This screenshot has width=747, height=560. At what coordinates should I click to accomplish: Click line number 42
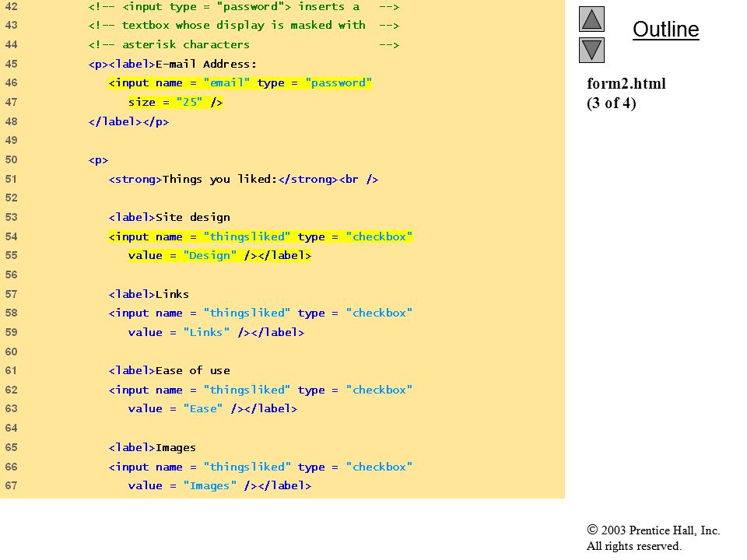(x=11, y=7)
